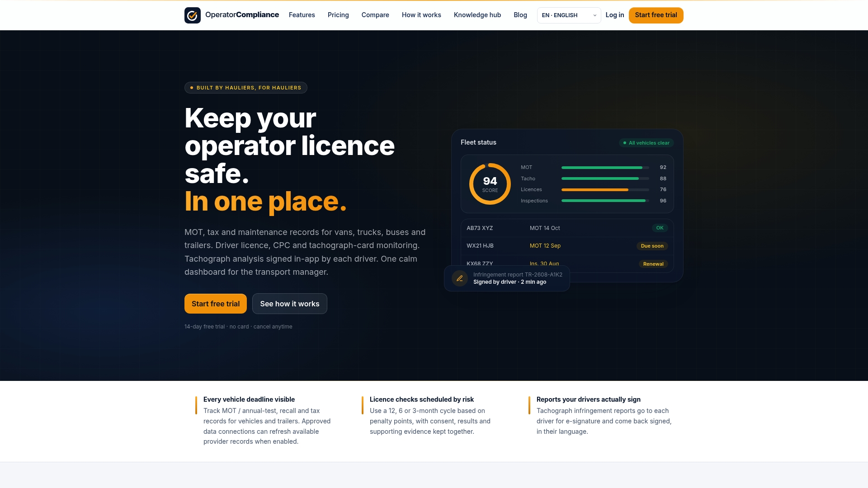
Task: Go to the Compare menu item
Action: [375, 15]
